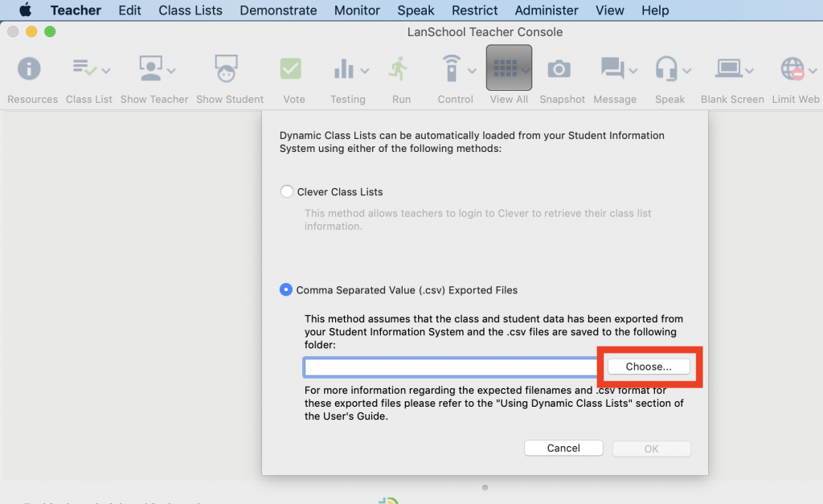Screen dimensions: 823x504
Task: Click the Blank Screen laptop icon
Action: point(729,70)
